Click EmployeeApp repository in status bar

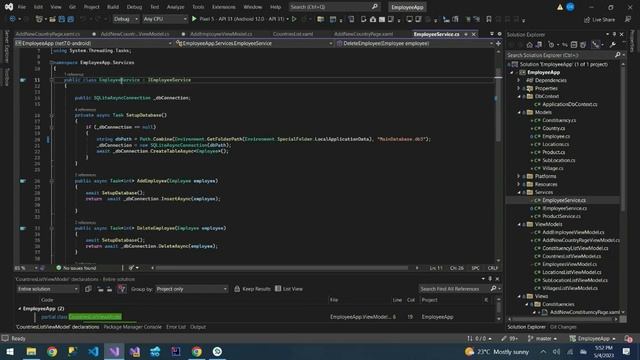coord(592,339)
